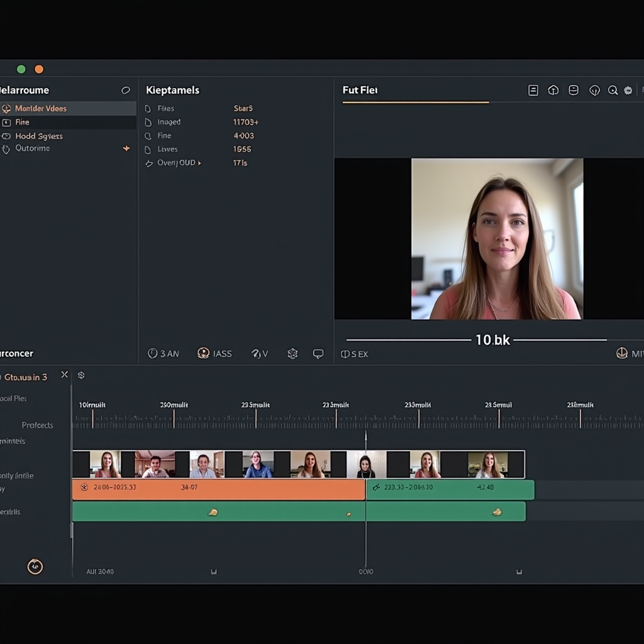Screen dimensions: 644x644
Task: Click the speech bubble icon below media list
Action: 318,354
